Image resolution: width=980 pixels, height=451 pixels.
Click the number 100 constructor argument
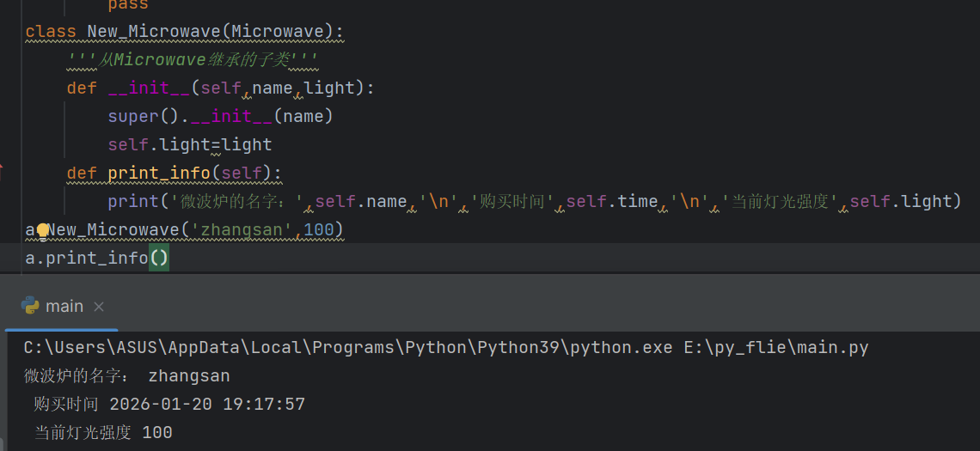pos(319,229)
